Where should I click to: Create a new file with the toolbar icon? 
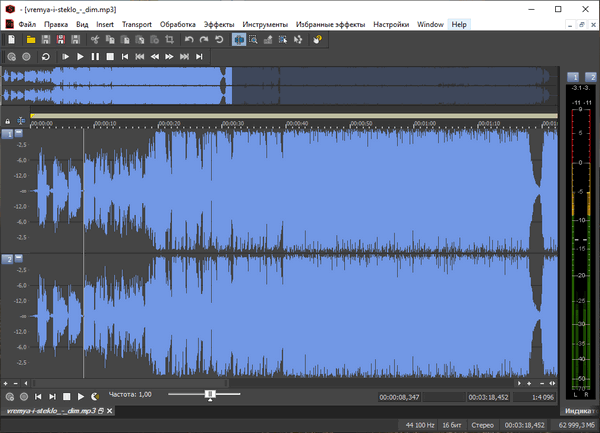(11, 40)
